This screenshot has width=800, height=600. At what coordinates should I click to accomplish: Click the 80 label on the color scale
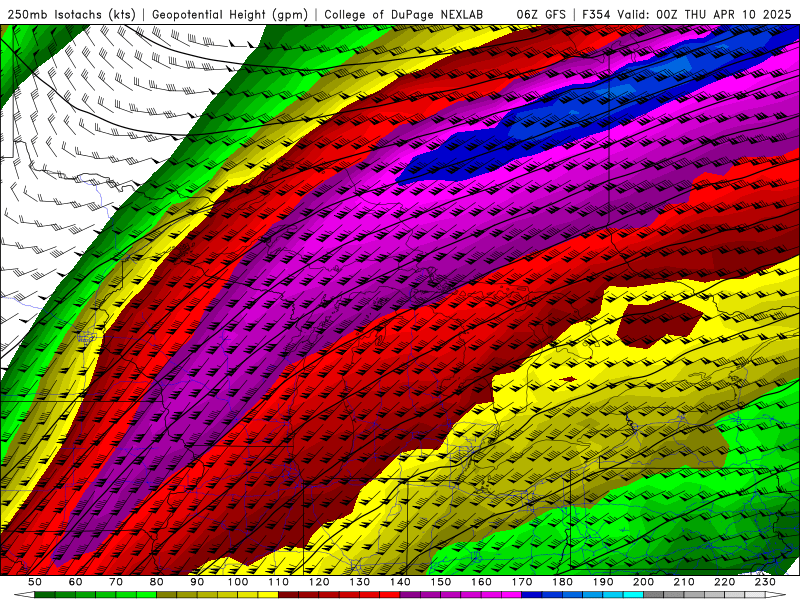pyautogui.click(x=157, y=582)
